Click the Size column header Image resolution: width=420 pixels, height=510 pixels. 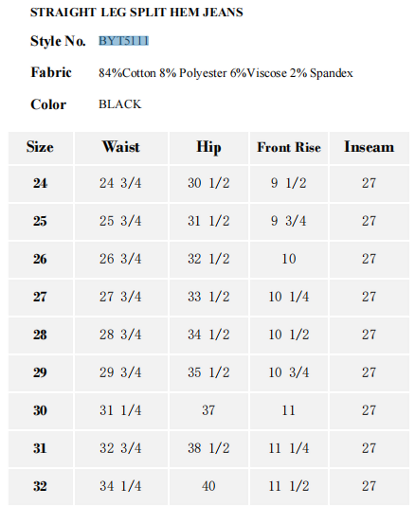(x=40, y=147)
